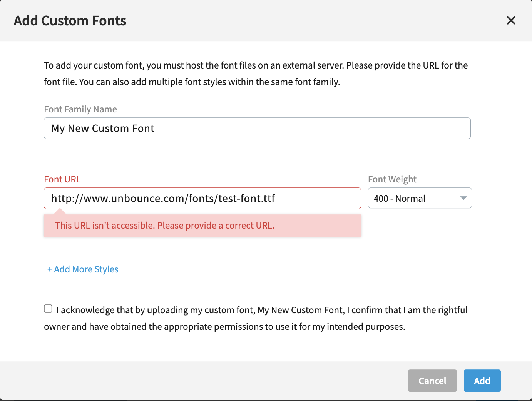532x401 pixels.
Task: Click the instructions paragraph about hosting font files
Action: (256, 74)
